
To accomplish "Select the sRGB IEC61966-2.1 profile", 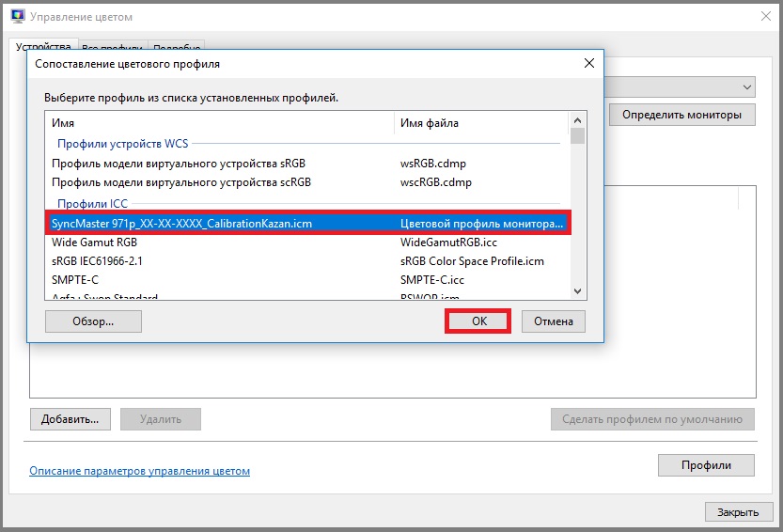I will 306,261.
